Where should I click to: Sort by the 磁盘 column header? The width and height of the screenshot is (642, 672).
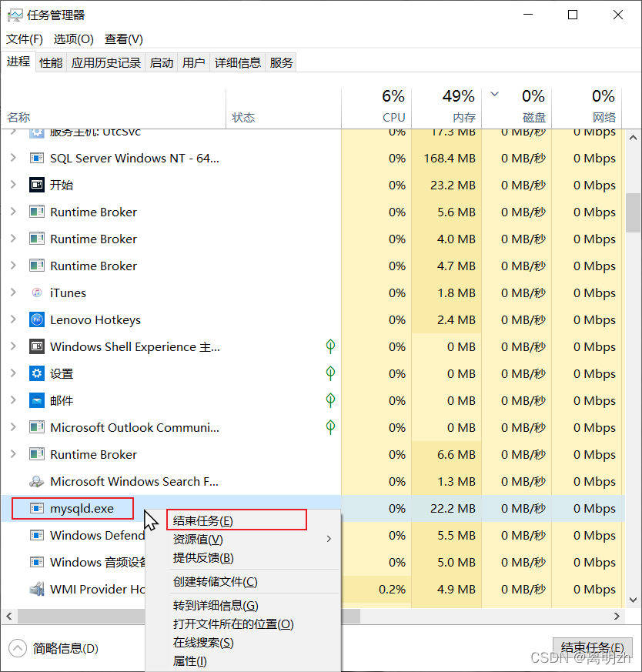tap(517, 108)
